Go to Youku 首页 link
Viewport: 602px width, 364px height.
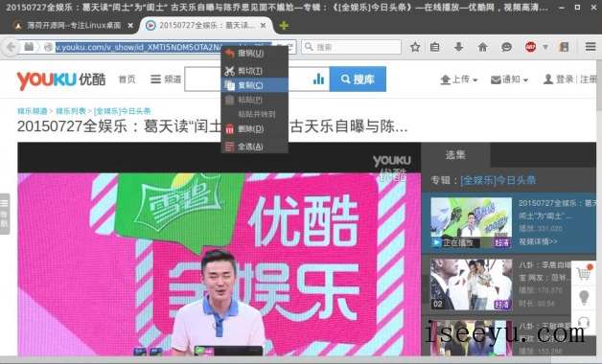click(127, 80)
